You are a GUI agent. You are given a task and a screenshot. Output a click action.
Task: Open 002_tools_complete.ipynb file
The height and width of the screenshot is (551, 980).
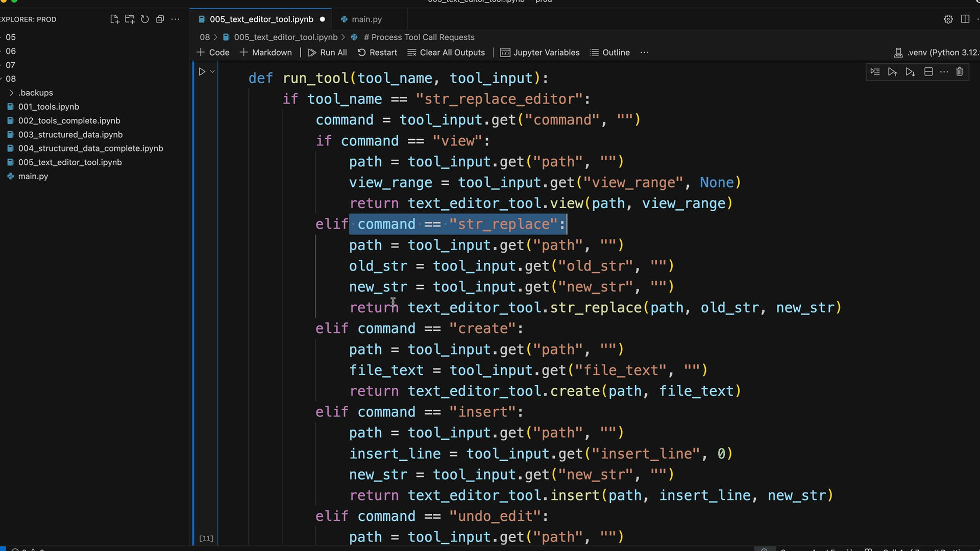69,120
